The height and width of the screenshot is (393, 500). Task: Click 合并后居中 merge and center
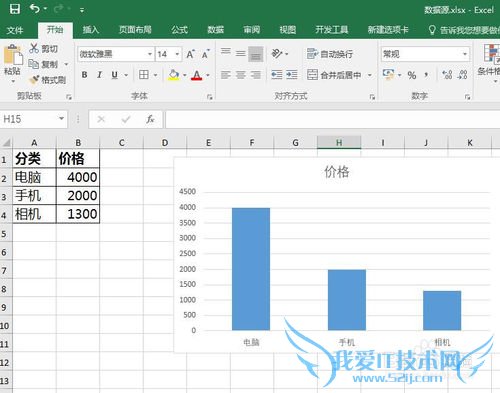pyautogui.click(x=334, y=75)
